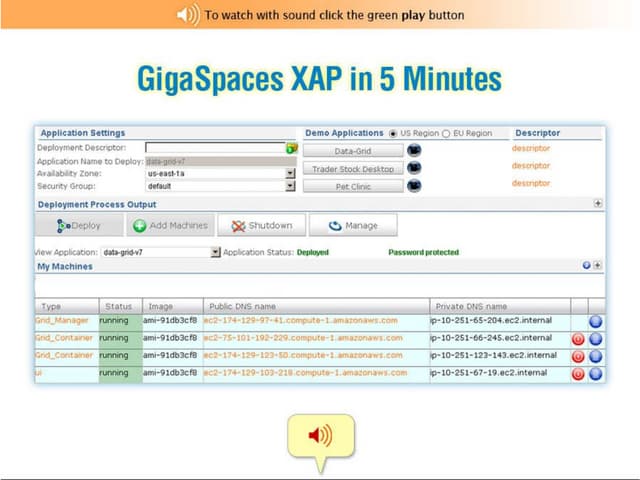Open the View Application dropdown
The height and width of the screenshot is (480, 640).
tap(215, 253)
